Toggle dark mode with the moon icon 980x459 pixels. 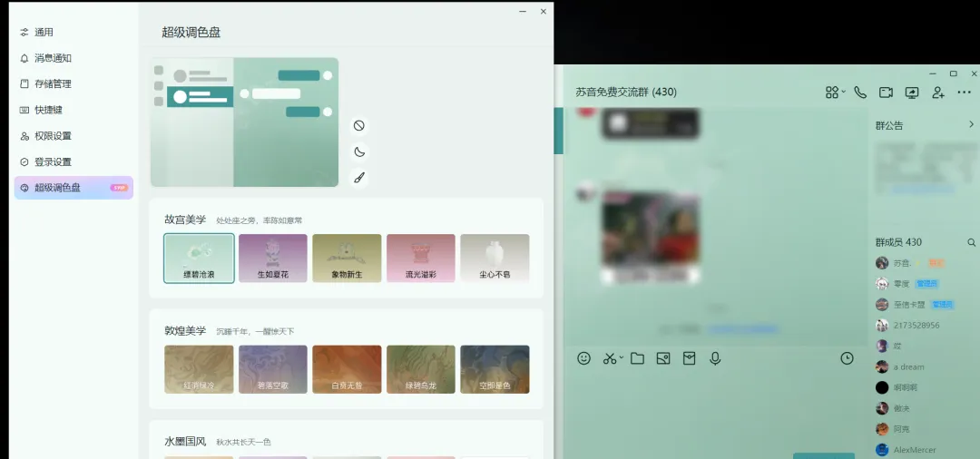coord(359,151)
